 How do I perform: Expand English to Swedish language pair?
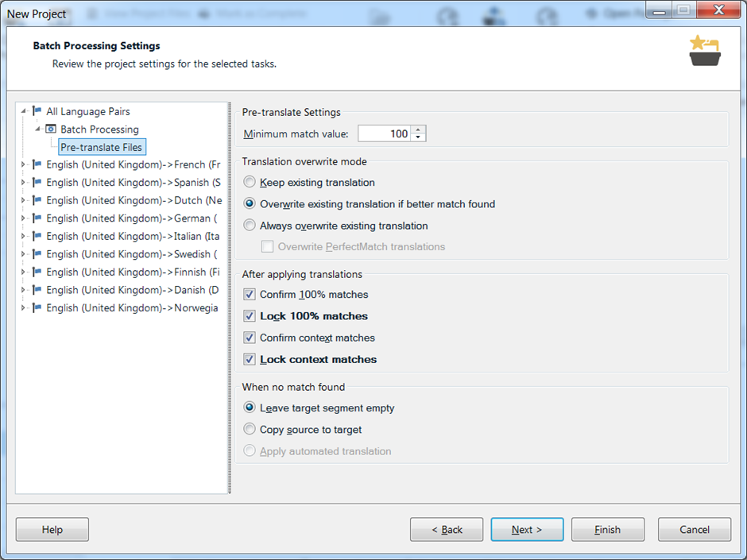(23, 254)
